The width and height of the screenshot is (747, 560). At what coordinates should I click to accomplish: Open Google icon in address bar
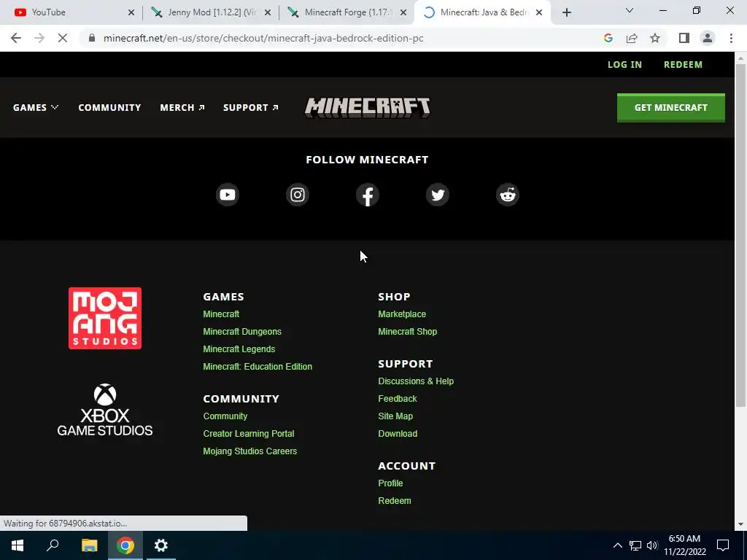[608, 38]
